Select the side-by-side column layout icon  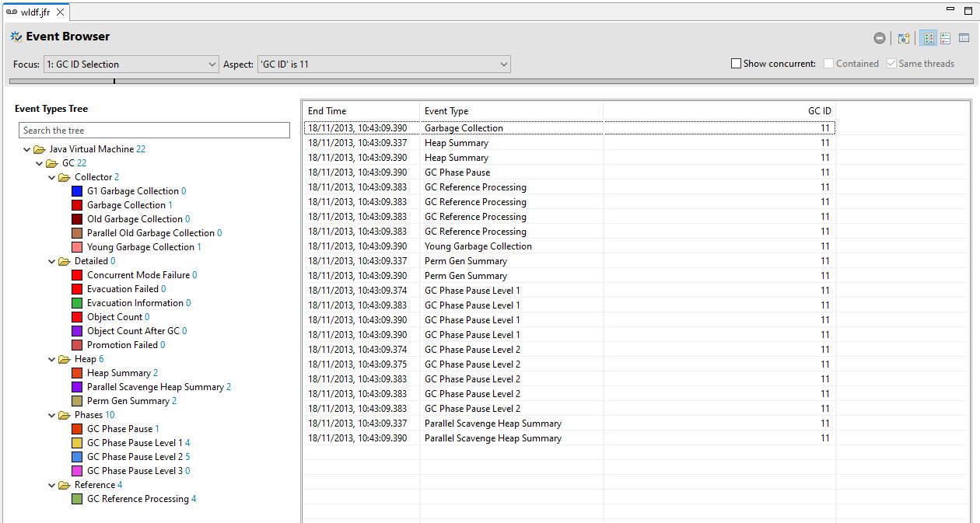pos(928,38)
